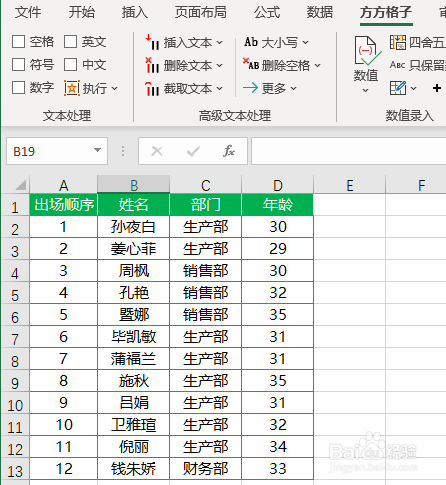
Task: Select column B header
Action: pos(134,185)
